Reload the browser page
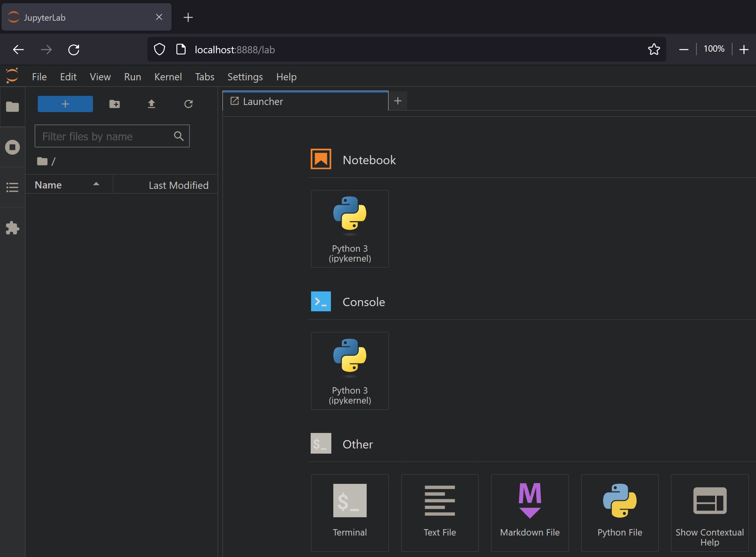 (x=74, y=50)
